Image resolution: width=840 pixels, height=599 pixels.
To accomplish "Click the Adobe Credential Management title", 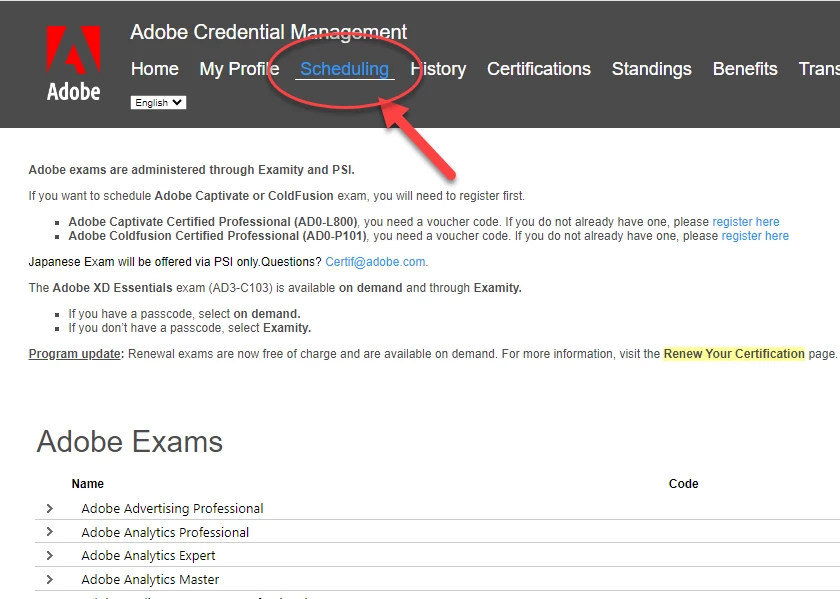I will (269, 32).
